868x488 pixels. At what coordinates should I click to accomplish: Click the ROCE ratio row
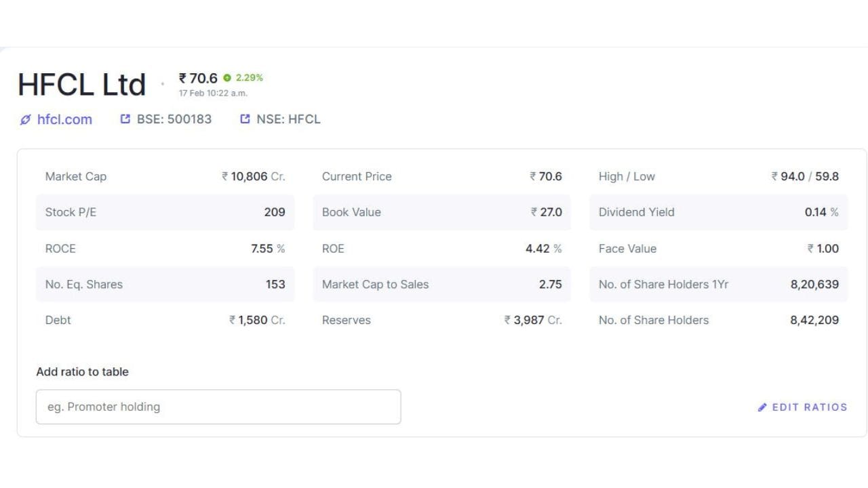[165, 249]
